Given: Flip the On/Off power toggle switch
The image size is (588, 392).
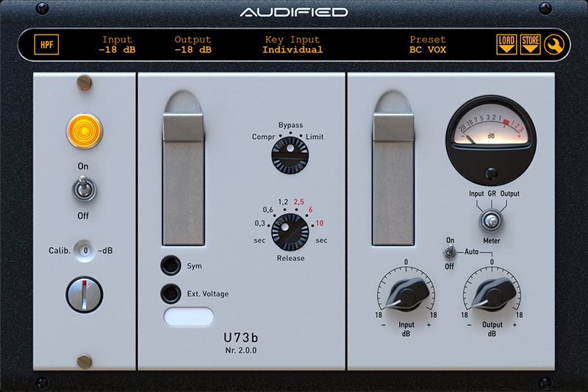Looking at the screenshot, I should click(x=84, y=189).
